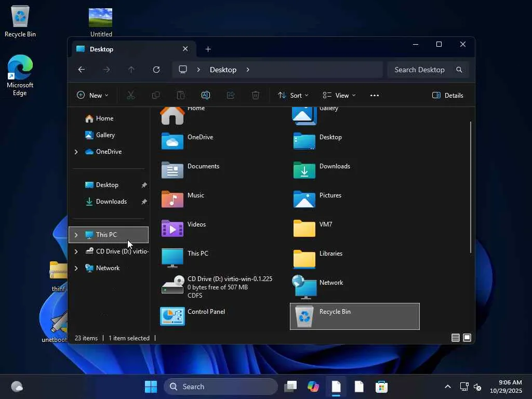Click the Refresh icon in navigation bar
The height and width of the screenshot is (399, 532).
coord(156,70)
